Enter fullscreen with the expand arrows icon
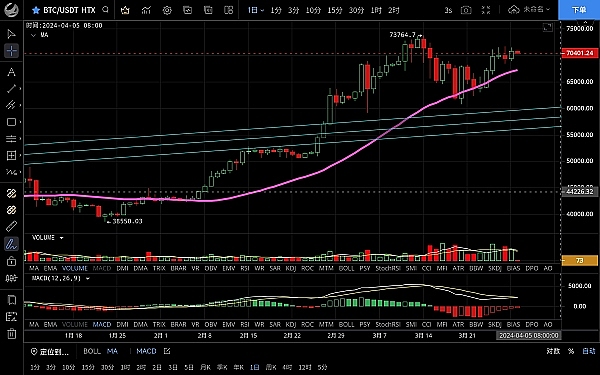The width and height of the screenshot is (600, 375). (486, 10)
